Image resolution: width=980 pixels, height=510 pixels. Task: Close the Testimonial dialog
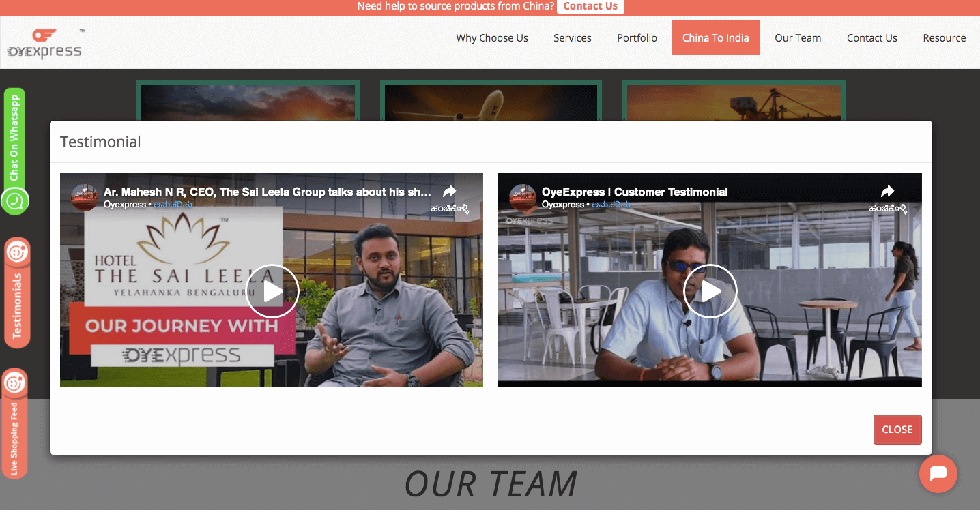pos(897,430)
